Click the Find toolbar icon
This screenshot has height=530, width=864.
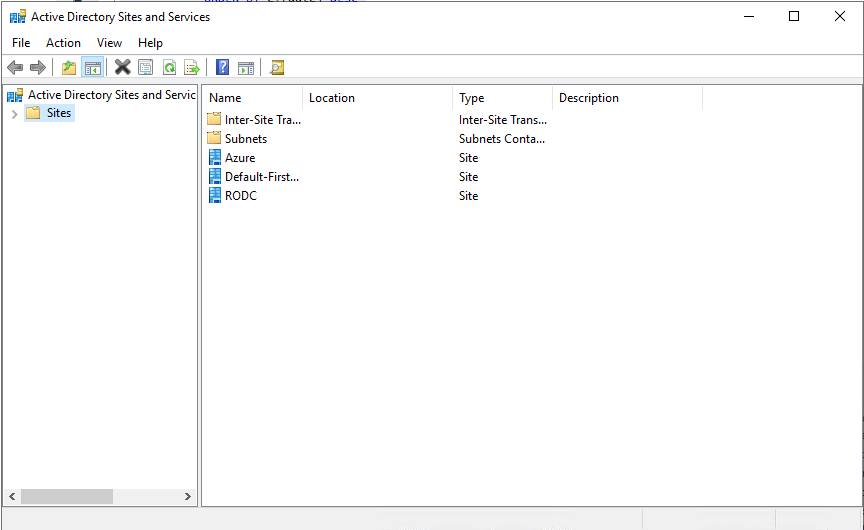277,68
